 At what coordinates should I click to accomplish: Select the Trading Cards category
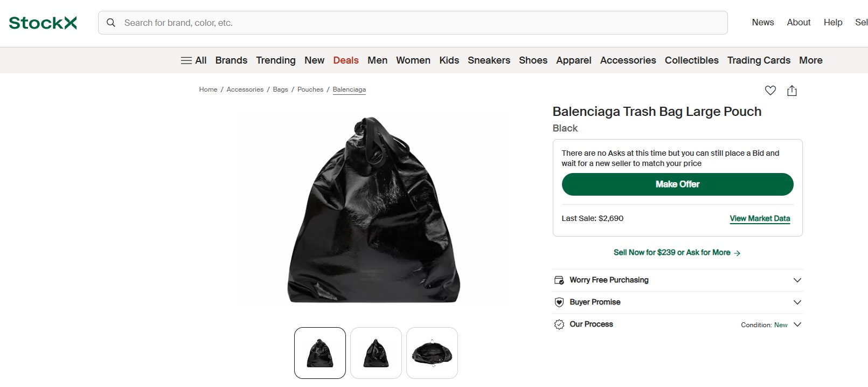[759, 60]
